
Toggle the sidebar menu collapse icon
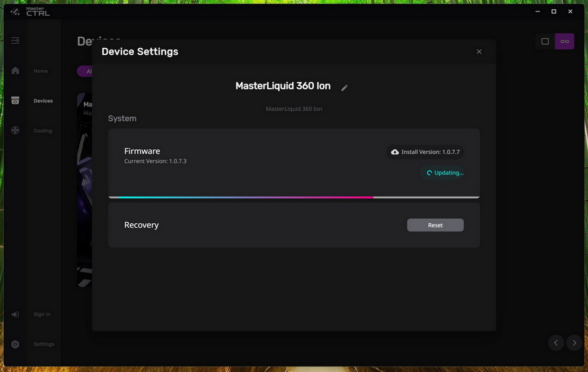click(15, 40)
